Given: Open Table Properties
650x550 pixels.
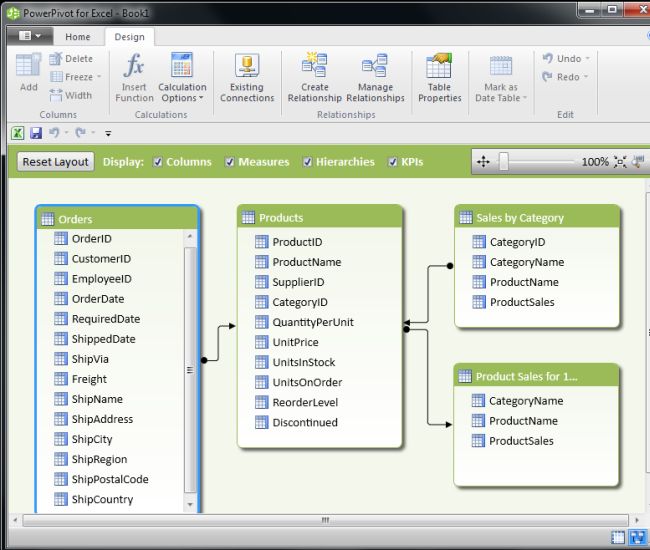Looking at the screenshot, I should pyautogui.click(x=439, y=78).
